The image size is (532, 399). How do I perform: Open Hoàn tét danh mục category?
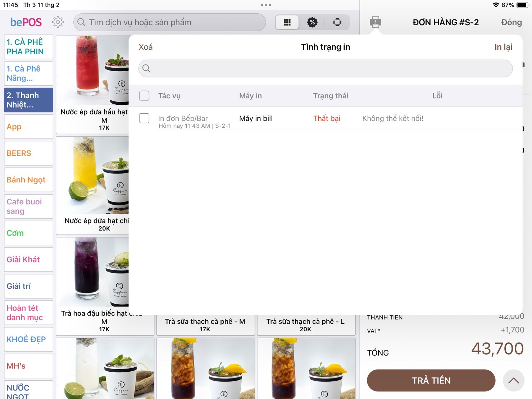pyautogui.click(x=28, y=313)
